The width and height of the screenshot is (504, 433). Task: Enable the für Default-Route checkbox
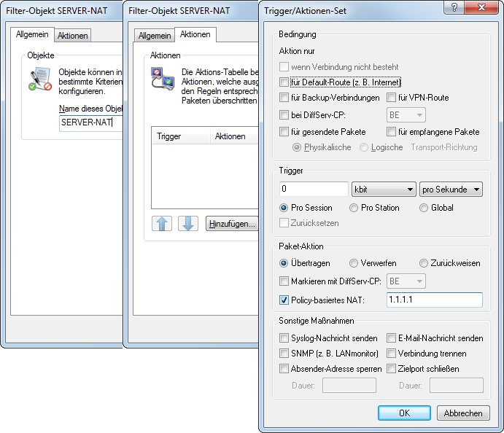coord(284,82)
